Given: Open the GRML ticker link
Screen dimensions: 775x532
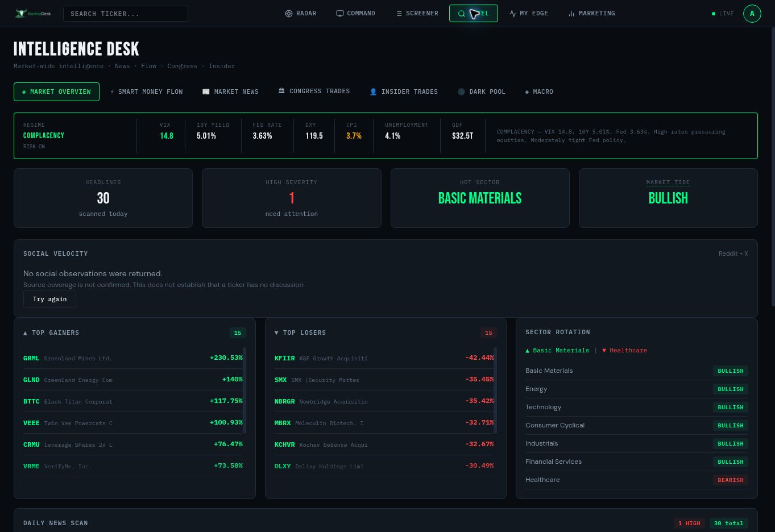Looking at the screenshot, I should coord(31,358).
